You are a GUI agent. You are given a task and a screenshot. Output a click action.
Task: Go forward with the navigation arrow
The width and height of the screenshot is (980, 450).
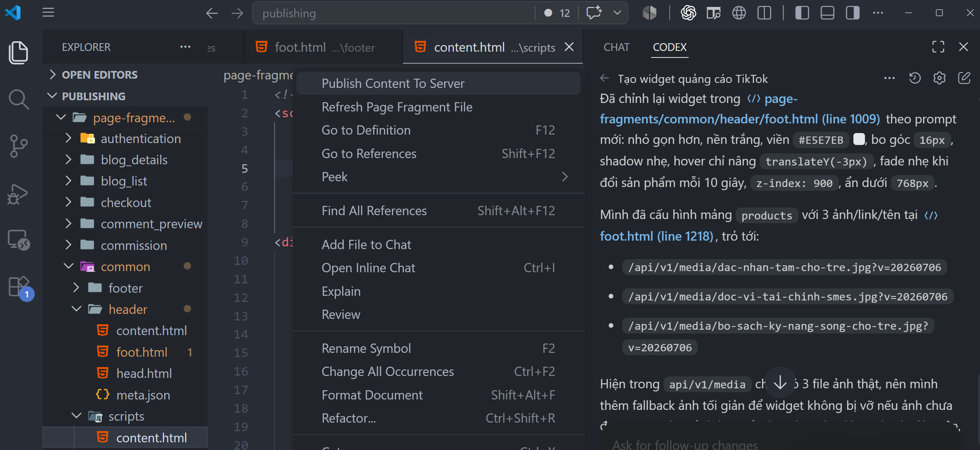(237, 13)
